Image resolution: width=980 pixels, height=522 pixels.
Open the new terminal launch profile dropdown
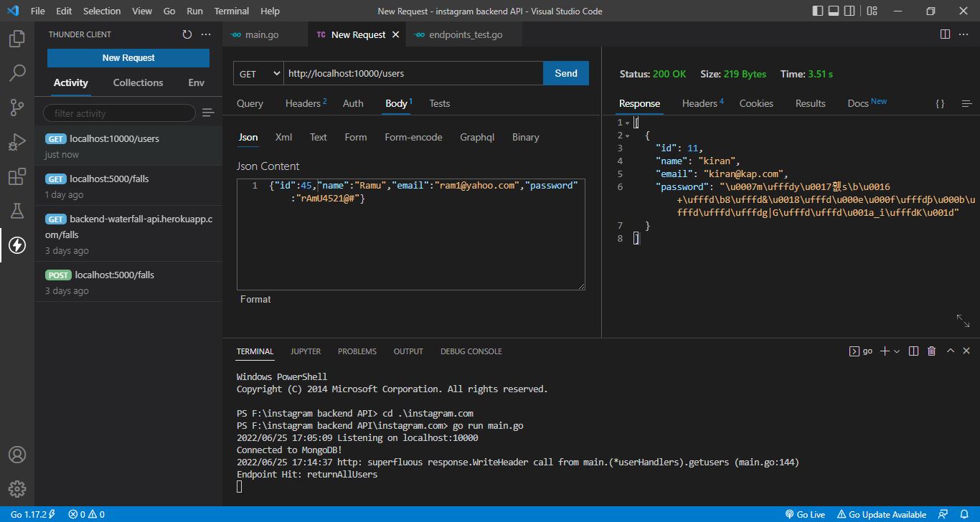point(897,351)
